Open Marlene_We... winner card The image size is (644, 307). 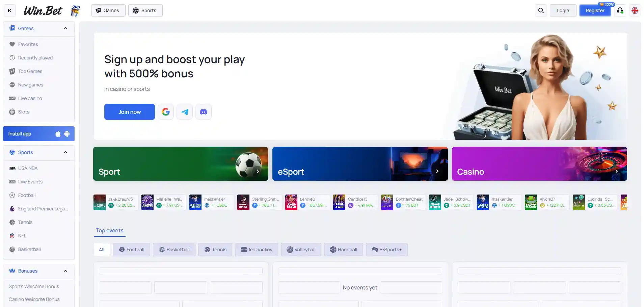(x=163, y=202)
